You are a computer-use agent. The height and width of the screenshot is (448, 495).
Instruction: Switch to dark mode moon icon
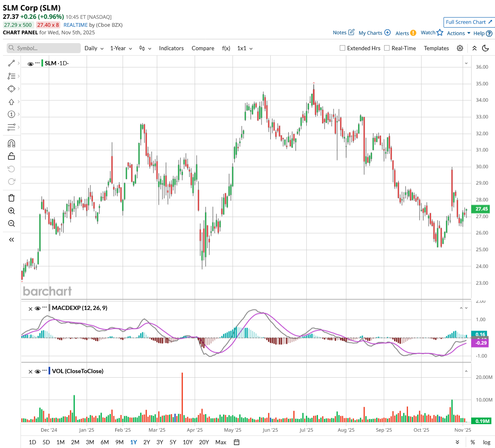pyautogui.click(x=485, y=48)
